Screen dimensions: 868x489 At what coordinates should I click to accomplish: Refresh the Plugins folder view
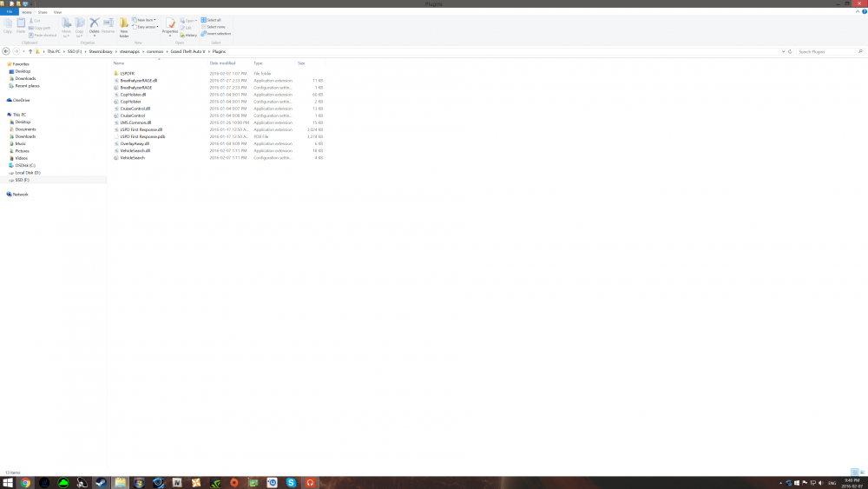[790, 51]
